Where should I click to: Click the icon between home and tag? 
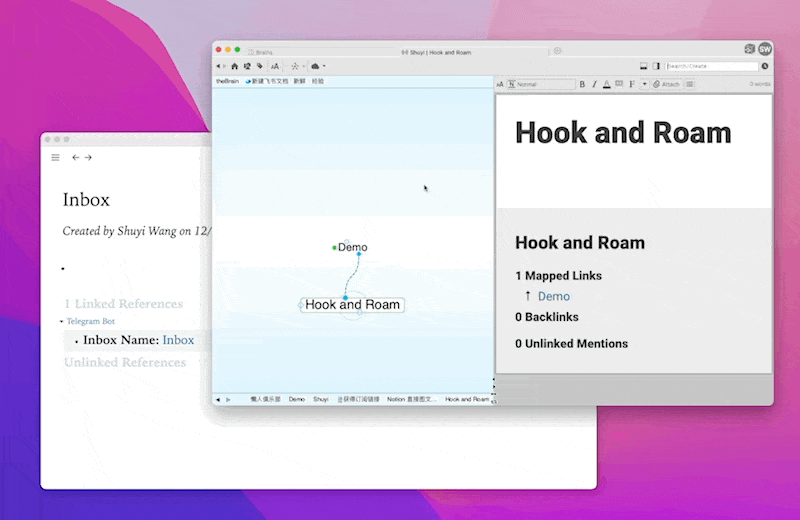(x=247, y=66)
